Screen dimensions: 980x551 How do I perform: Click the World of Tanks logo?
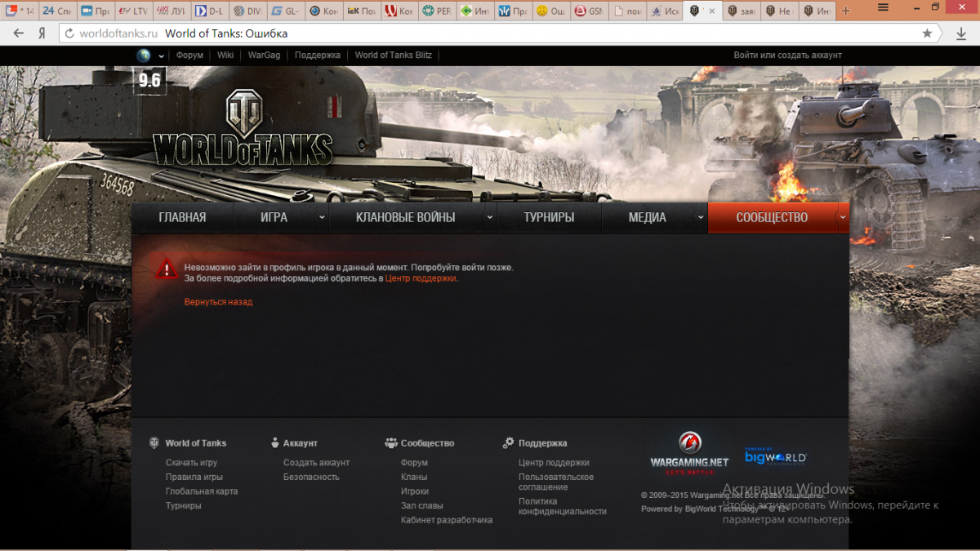coord(243,127)
